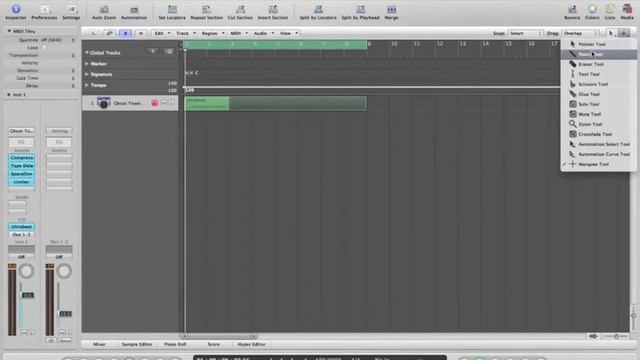640x360 pixels.
Task: Open the Sample Editor tab
Action: point(137,344)
